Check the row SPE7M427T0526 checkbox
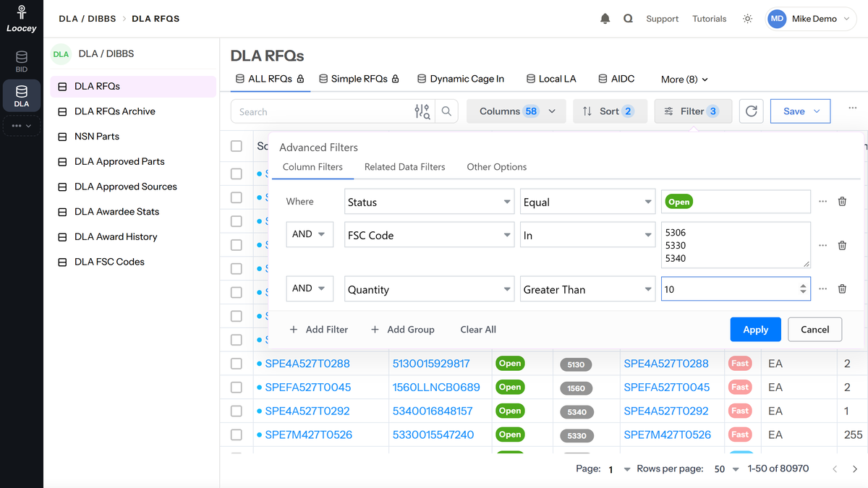 point(237,435)
